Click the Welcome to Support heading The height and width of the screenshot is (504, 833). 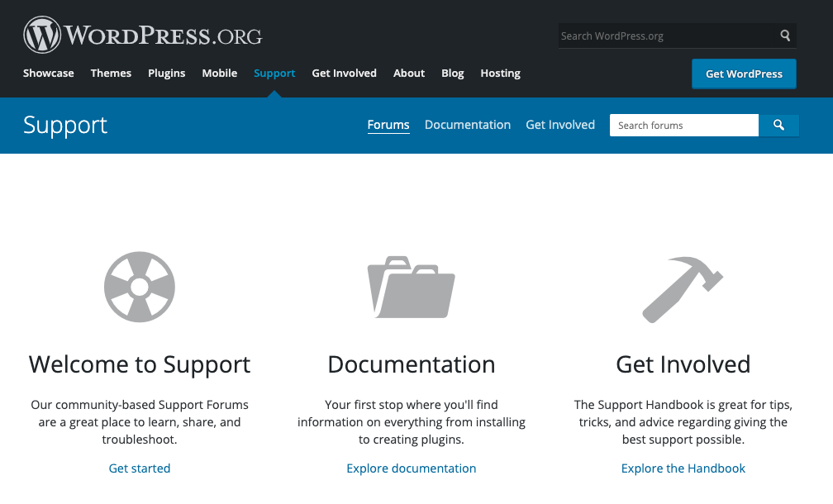coord(139,365)
